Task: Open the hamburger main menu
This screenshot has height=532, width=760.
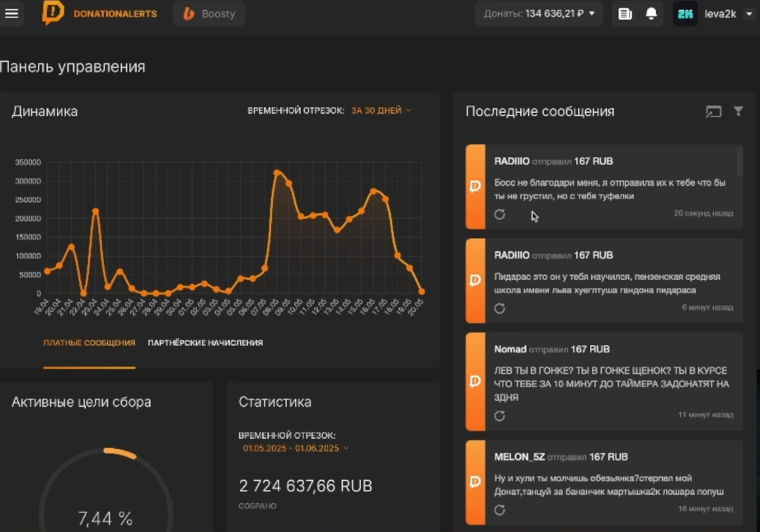Action: 12,13
